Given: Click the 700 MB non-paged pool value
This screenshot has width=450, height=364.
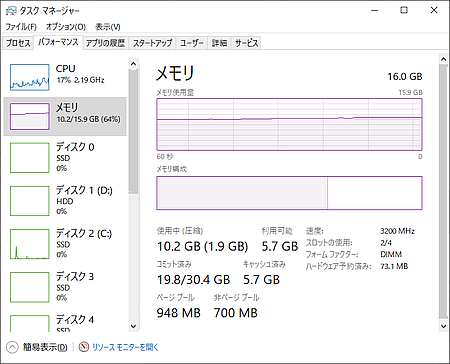Looking at the screenshot, I should [236, 313].
